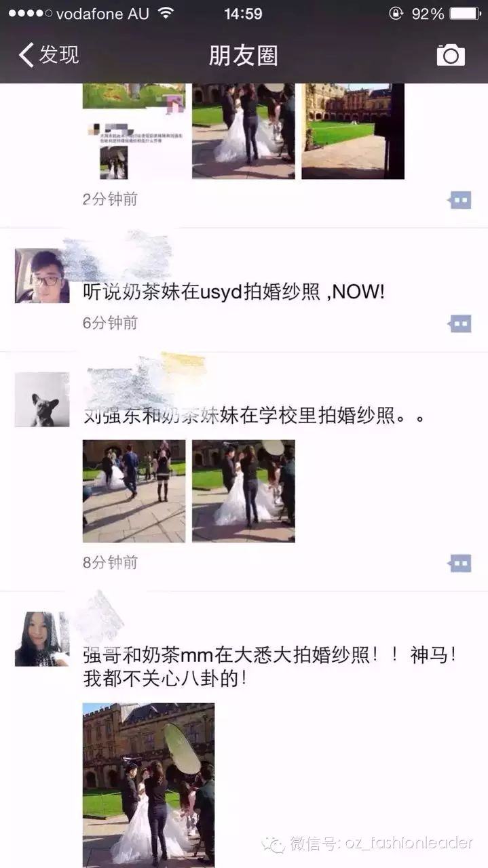Tap Wi-Fi signal icon in status bar
This screenshot has width=488, height=868.
[166, 13]
